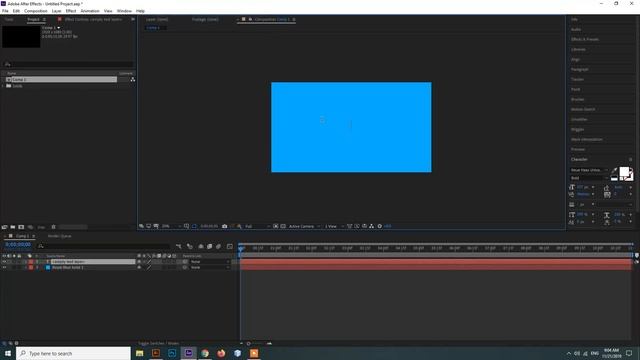Viewport: 640px width, 360px height.
Task: Click the grid and guide options icon
Action: tap(187, 226)
